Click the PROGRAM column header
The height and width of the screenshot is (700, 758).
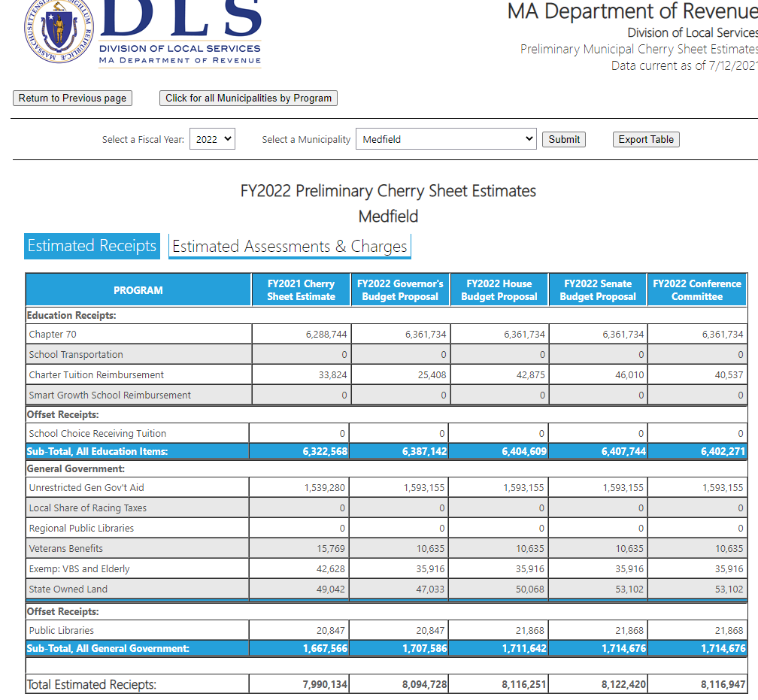tap(138, 290)
